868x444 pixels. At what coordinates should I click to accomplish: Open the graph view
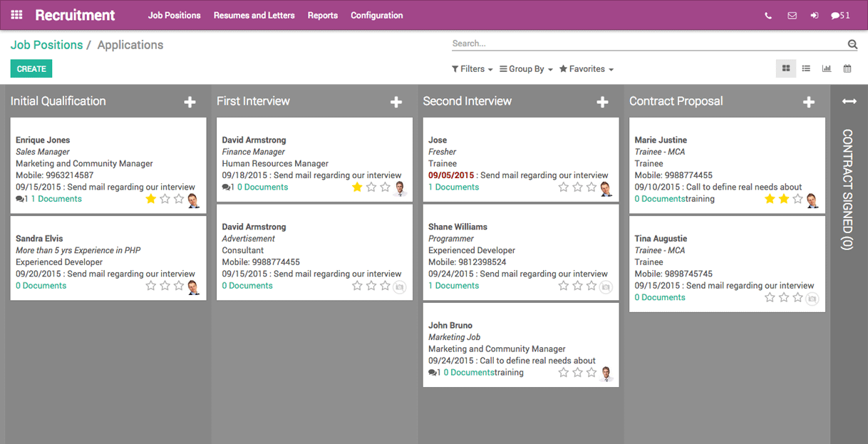point(827,68)
